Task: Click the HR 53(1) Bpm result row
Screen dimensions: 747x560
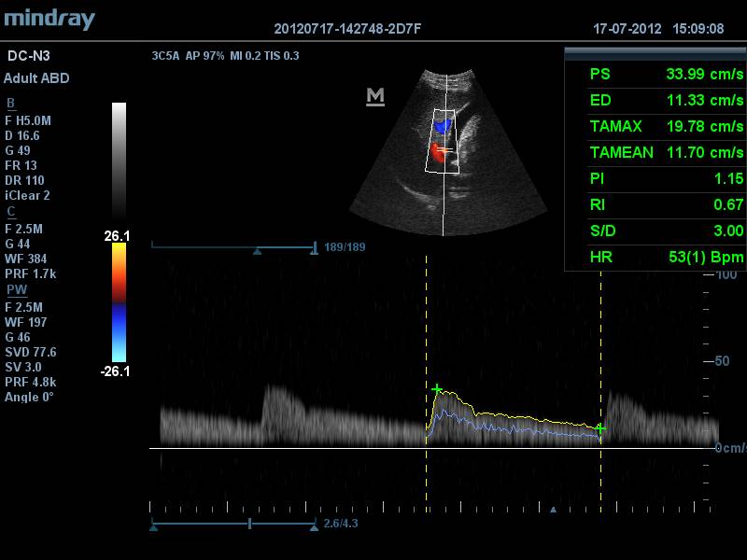Action: (x=666, y=258)
